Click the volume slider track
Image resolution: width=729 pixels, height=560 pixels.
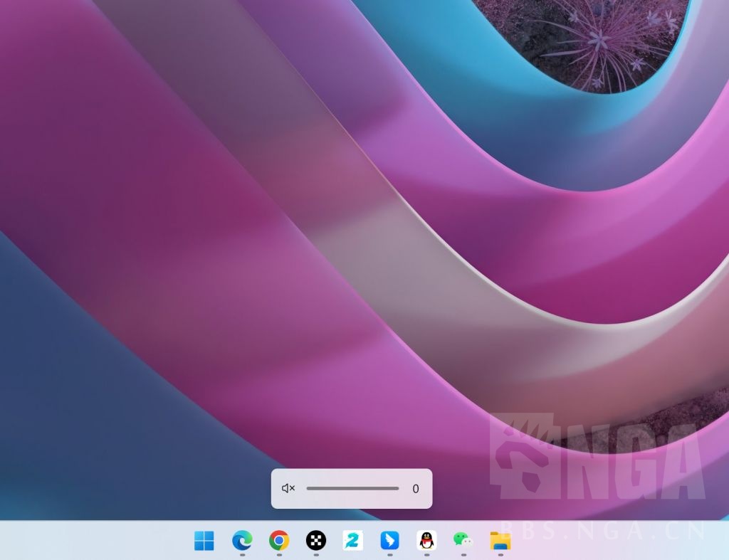[x=352, y=488]
